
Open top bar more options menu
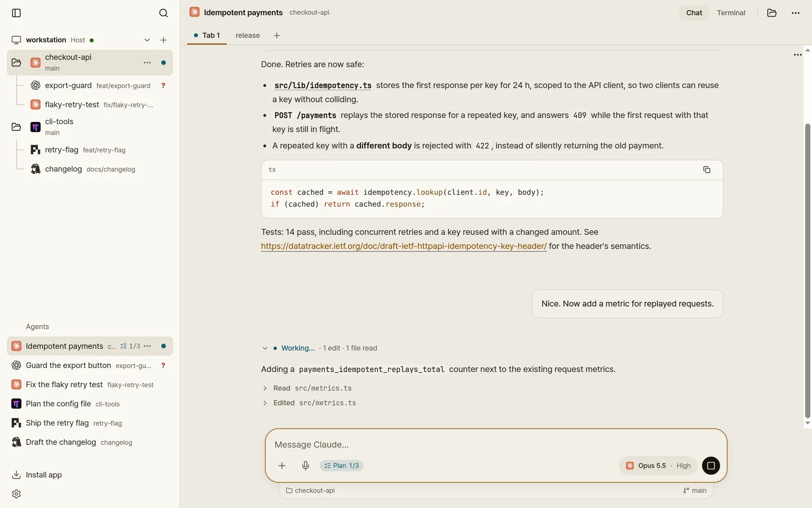(x=795, y=13)
